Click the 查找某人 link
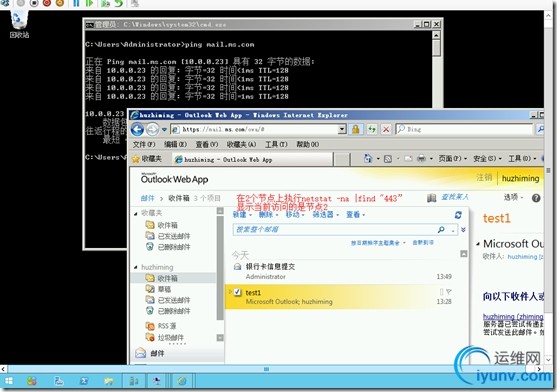This screenshot has height=392, width=557. pyautogui.click(x=455, y=197)
